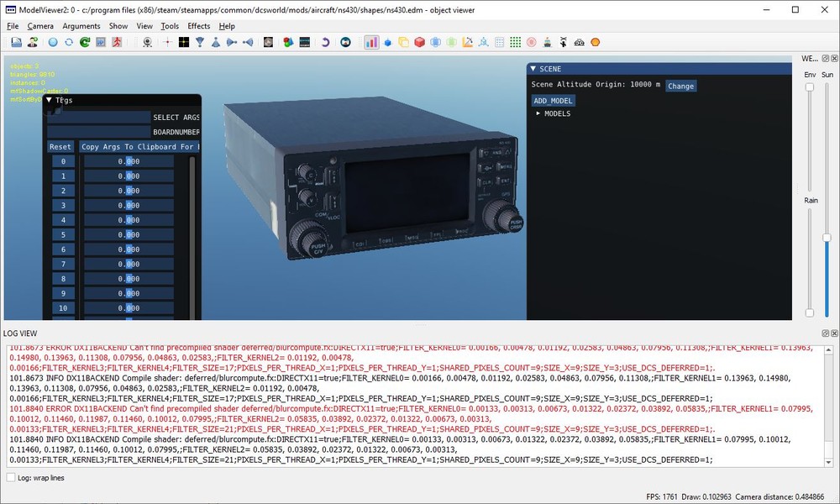This screenshot has height=504, width=840.
Task: Click the webcam camera toolbar icon
Action: (x=147, y=42)
